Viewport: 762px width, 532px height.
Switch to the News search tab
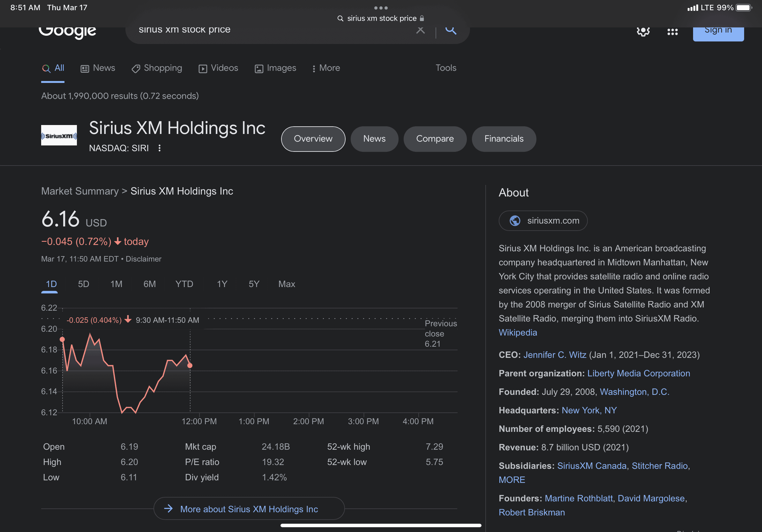click(98, 68)
